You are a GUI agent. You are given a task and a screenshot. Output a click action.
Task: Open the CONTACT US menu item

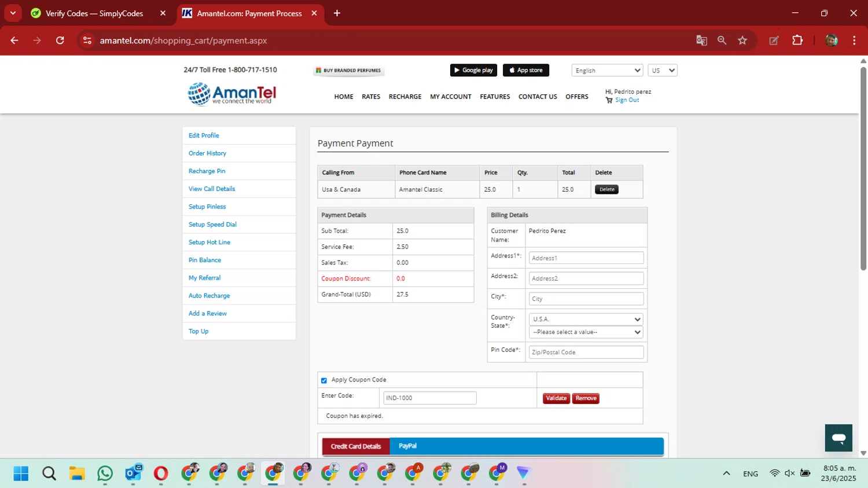538,97
